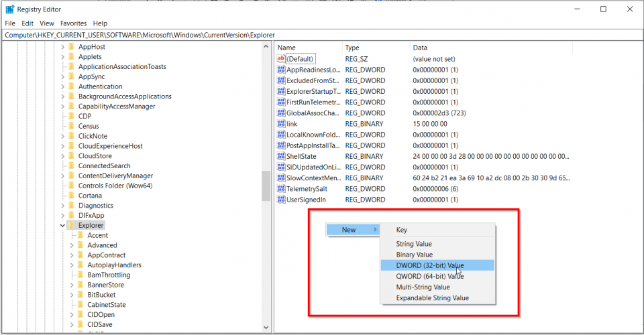This screenshot has width=644, height=335.
Task: Click the Registry Editor app icon in title bar
Action: pos(10,9)
